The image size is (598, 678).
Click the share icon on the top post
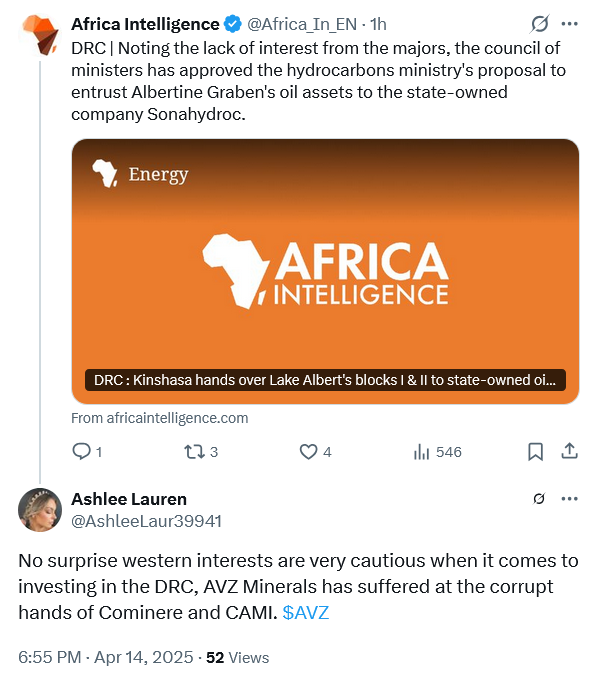[569, 451]
